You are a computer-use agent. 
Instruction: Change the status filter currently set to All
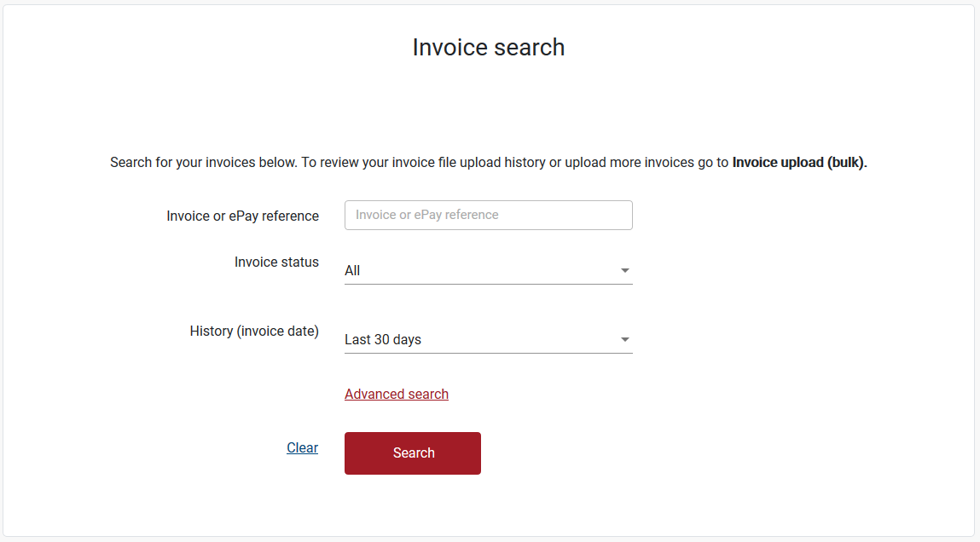(x=488, y=270)
